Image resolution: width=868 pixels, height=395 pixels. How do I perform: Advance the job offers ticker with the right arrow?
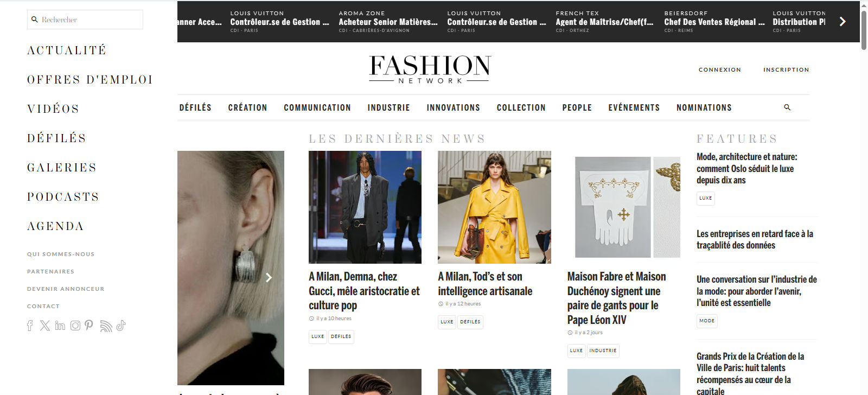coord(843,22)
